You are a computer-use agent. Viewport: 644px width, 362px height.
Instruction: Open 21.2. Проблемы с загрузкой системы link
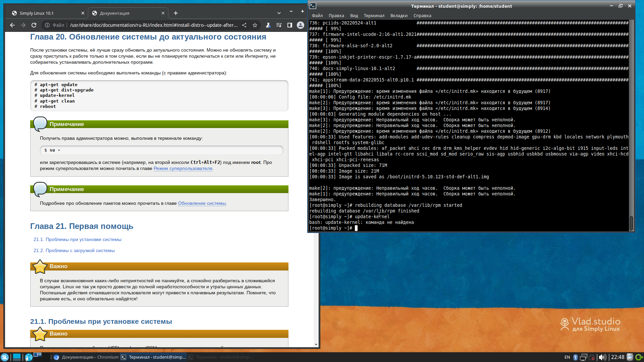74,251
